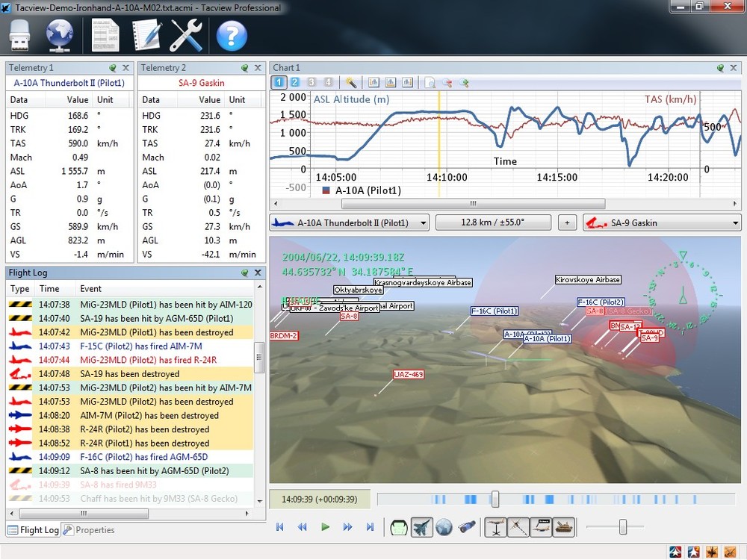Click the down arrow of Flight Log scrollbar

[260, 501]
